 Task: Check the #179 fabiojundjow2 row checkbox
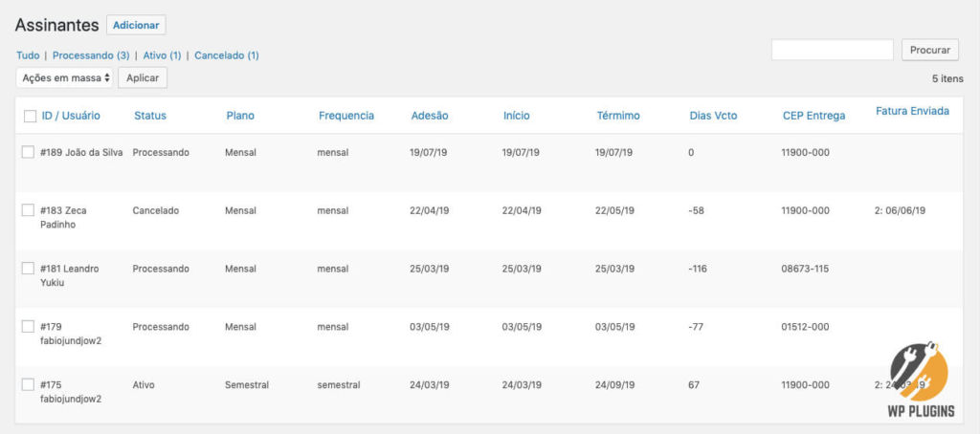pos(28,326)
